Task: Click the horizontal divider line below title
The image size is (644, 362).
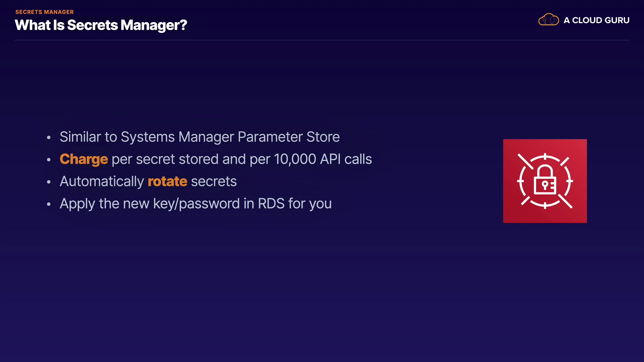Action: coord(322,40)
